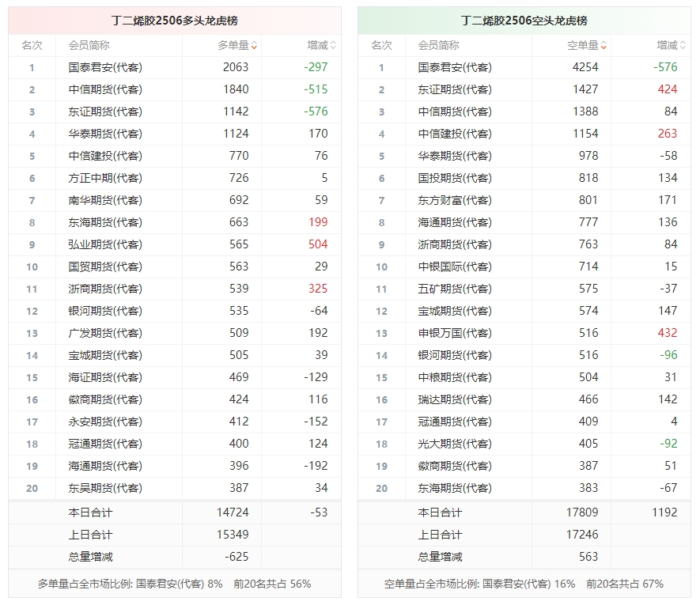Click 浙商期货(代客) in long table rank 11
The width and height of the screenshot is (700, 605).
(x=105, y=289)
